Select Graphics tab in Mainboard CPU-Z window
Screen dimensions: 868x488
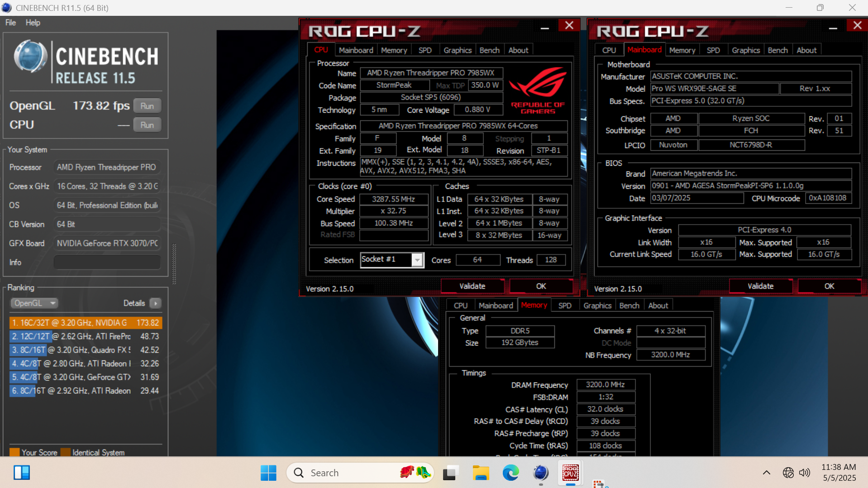(746, 50)
